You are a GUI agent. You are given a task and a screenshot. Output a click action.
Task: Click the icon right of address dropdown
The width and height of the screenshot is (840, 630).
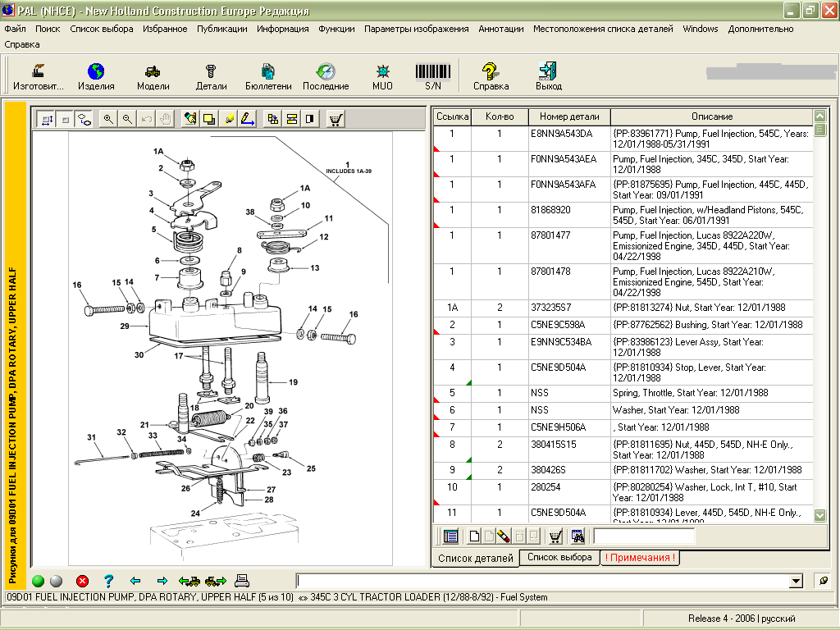(823, 582)
